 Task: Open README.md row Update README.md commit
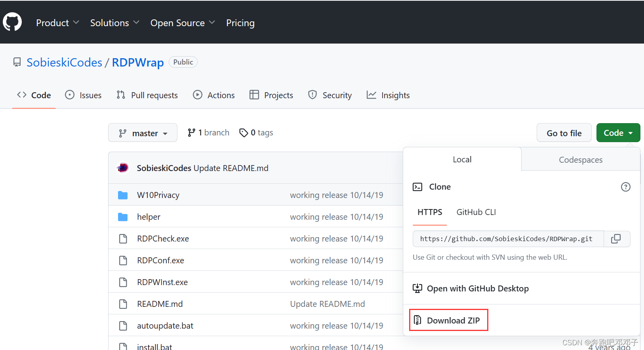[328, 304]
